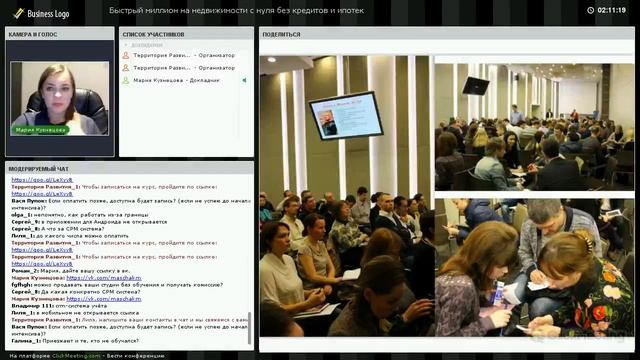The image size is (640, 360).
Task: Open the ClickMeeting.com link in the footer
Action: click(x=76, y=356)
